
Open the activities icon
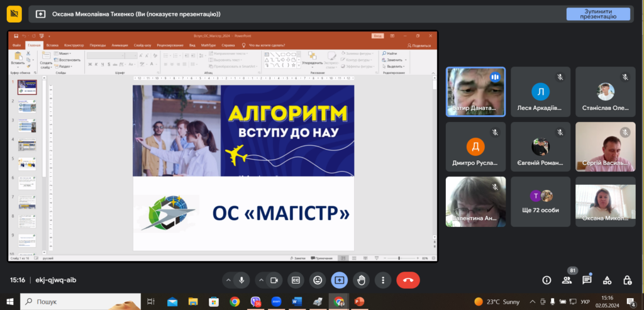[607, 280]
